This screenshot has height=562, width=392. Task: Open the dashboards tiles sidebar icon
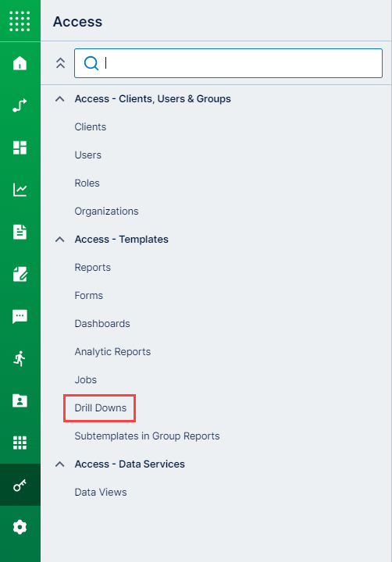(x=20, y=148)
